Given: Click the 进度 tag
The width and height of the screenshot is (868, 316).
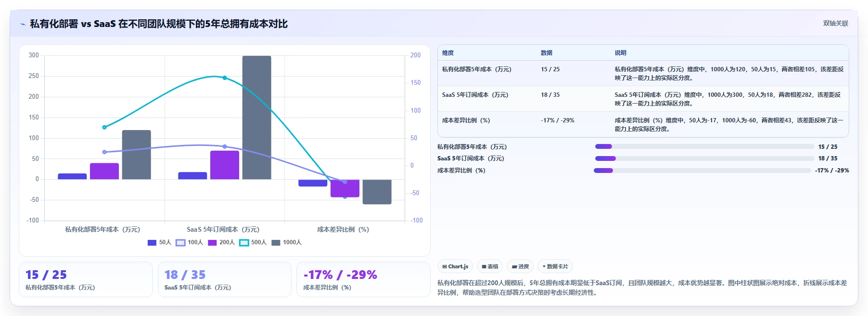Looking at the screenshot, I should (x=520, y=266).
